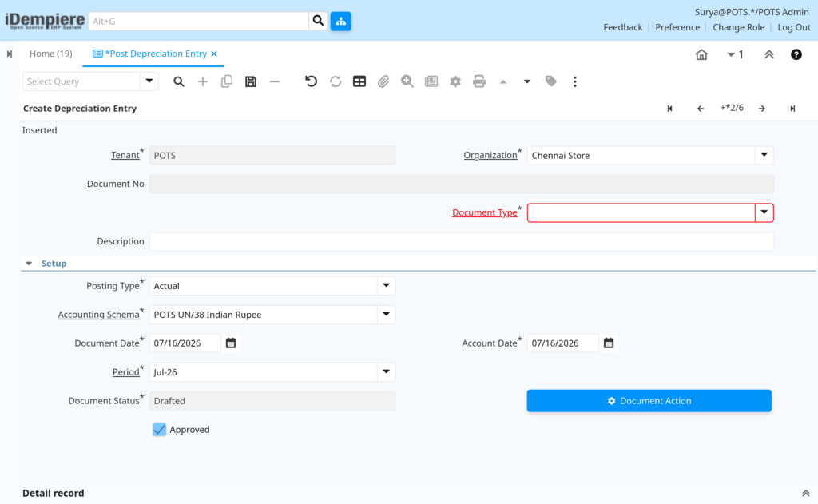Click the Document Action button
The image size is (818, 504).
pos(649,401)
